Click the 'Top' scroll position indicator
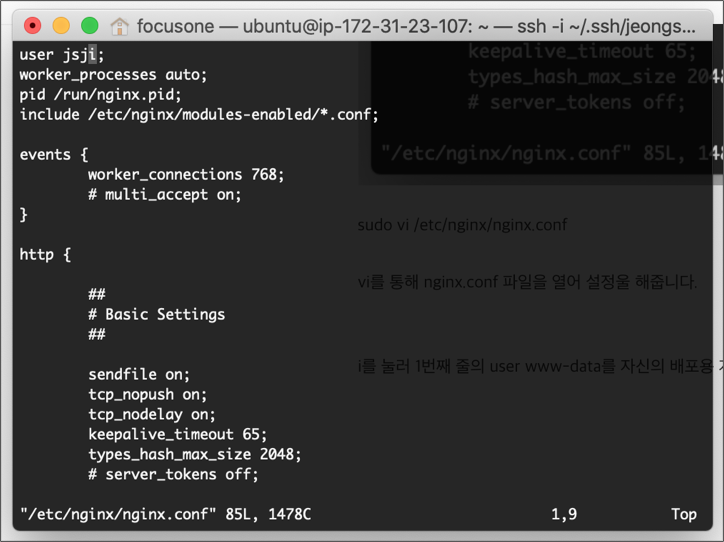This screenshot has width=724, height=542. pyautogui.click(x=684, y=514)
